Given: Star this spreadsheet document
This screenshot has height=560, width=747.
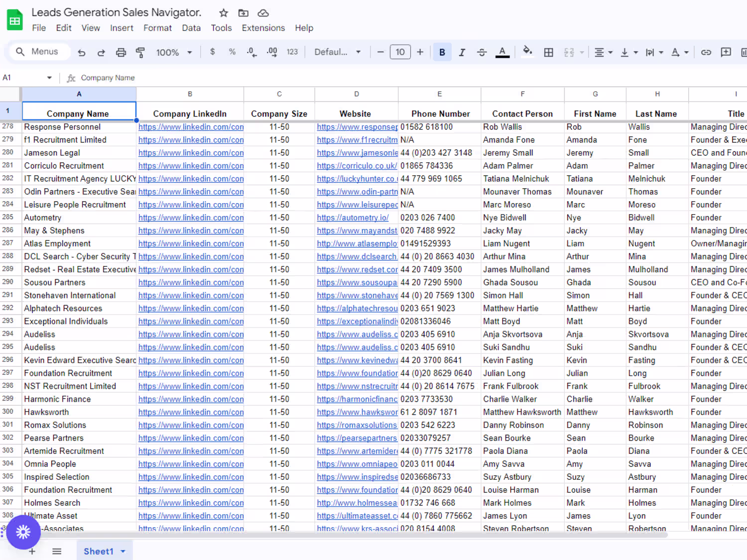Looking at the screenshot, I should [224, 13].
